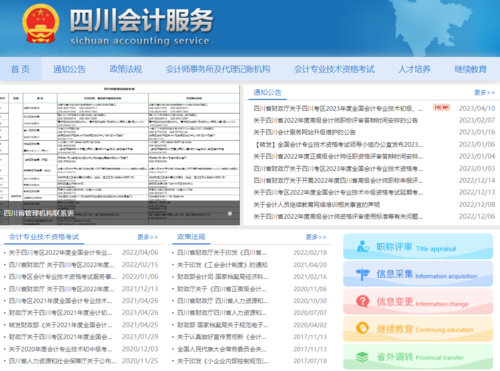The width and height of the screenshot is (500, 371).
Task: Open the policy item dated 2020/07/07
Action: coord(222,313)
